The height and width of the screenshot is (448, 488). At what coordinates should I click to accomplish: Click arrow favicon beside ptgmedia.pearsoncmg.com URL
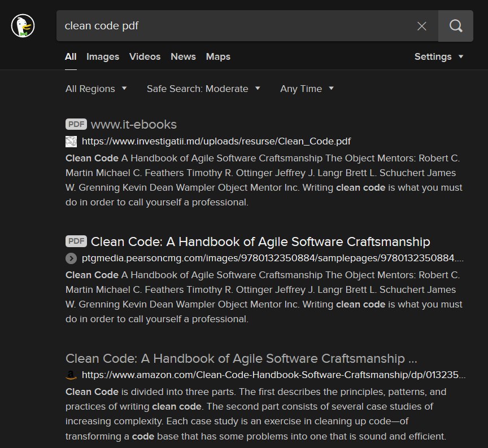click(71, 258)
